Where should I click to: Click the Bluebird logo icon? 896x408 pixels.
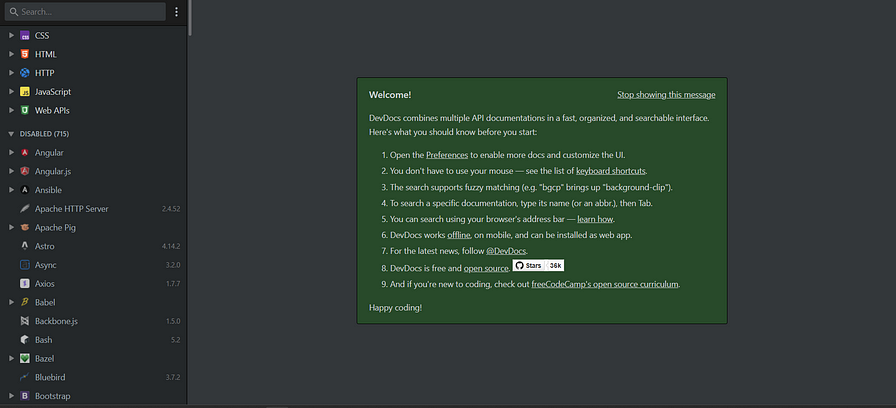pyautogui.click(x=25, y=377)
